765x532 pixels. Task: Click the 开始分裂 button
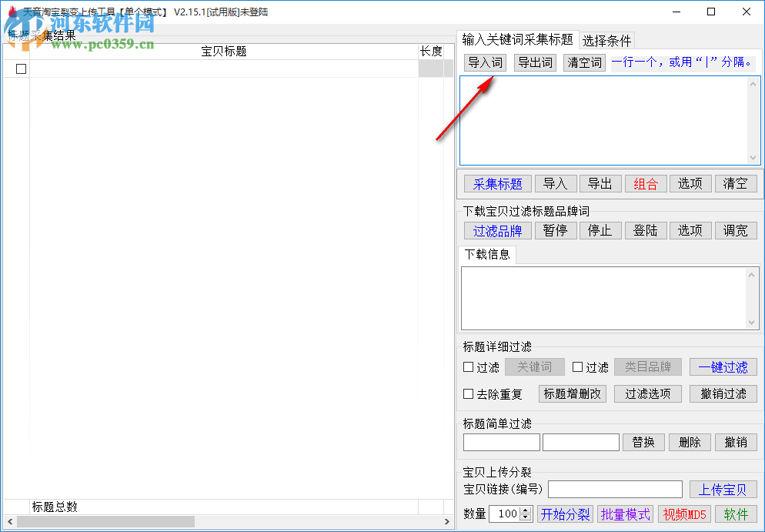566,514
